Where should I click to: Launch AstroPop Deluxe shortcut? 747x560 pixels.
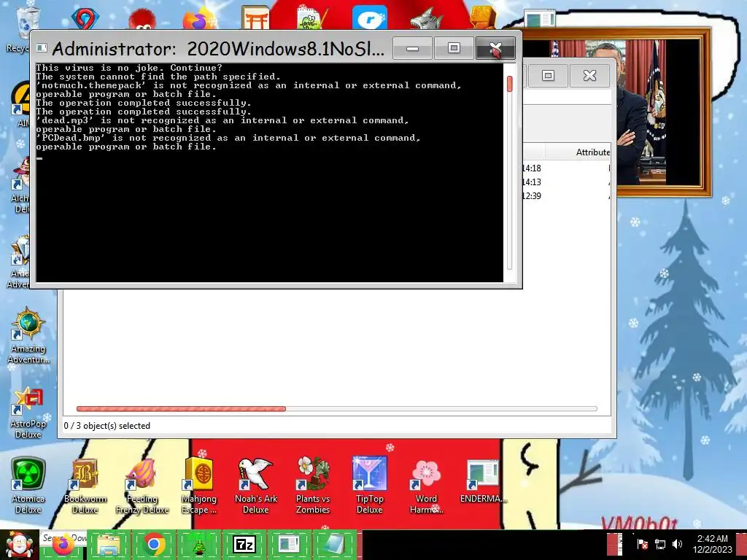28,413
